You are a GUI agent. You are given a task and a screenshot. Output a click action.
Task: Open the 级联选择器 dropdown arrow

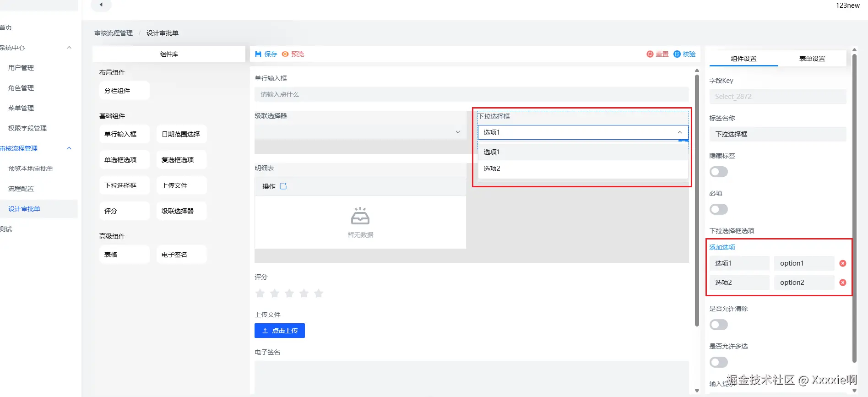[x=458, y=132]
